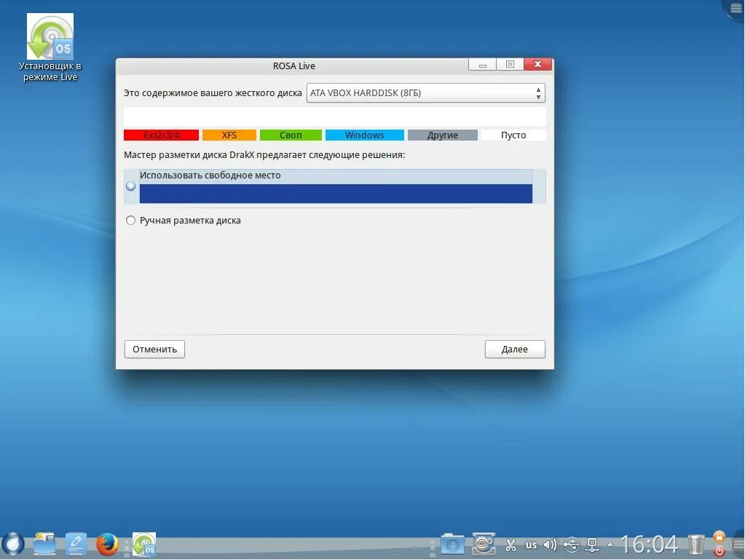This screenshot has height=560, width=745.
Task: Click the 'Далее' button
Action: 515,349
